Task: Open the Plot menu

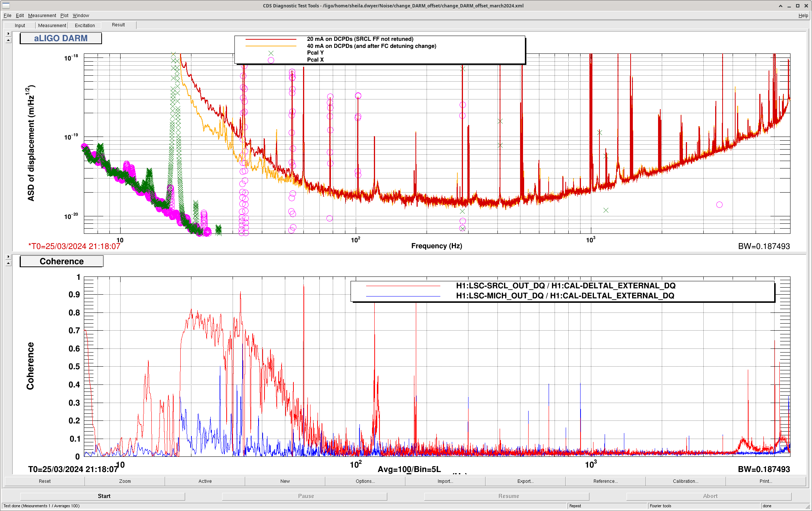Action: (64, 16)
